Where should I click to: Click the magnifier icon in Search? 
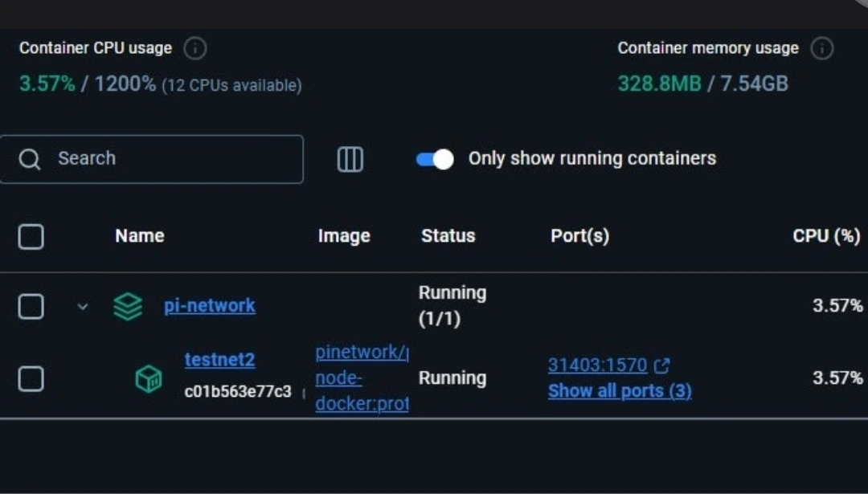coord(30,159)
